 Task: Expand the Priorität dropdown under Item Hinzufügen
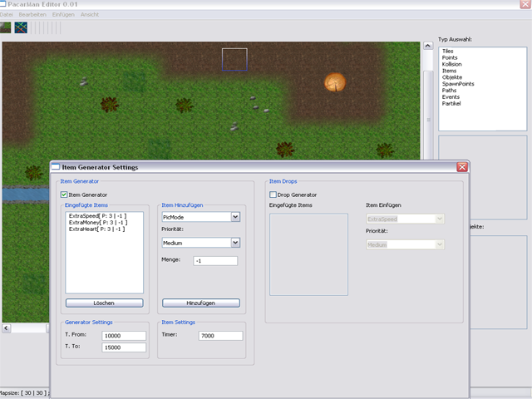[x=235, y=243]
